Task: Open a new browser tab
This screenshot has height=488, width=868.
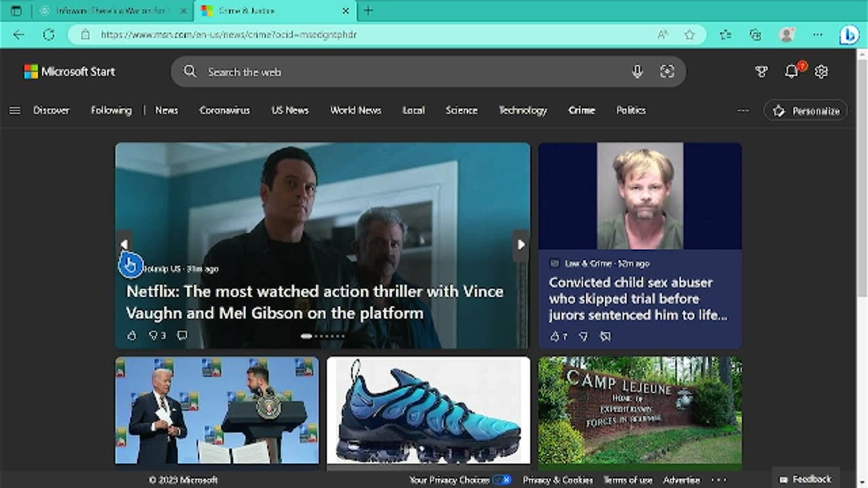Action: [x=368, y=11]
